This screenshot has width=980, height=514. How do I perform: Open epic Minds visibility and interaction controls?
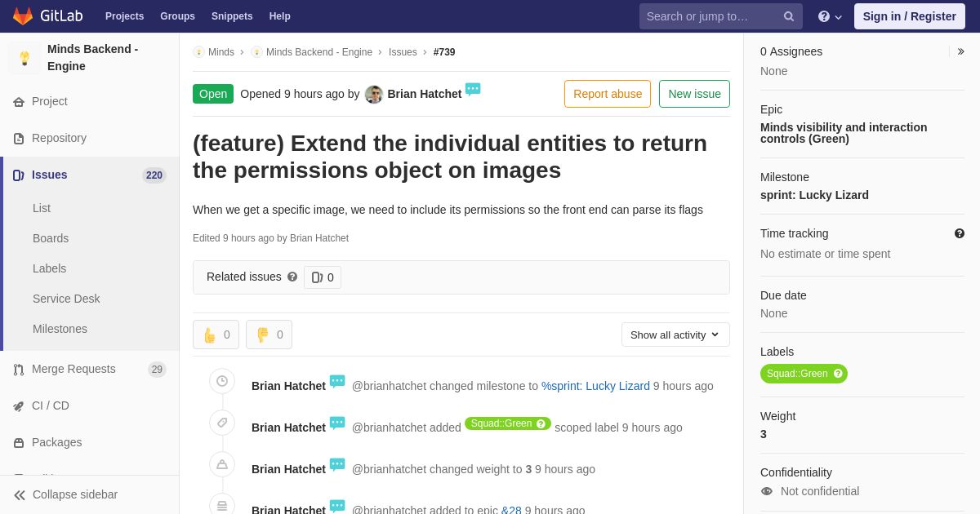[x=844, y=133]
